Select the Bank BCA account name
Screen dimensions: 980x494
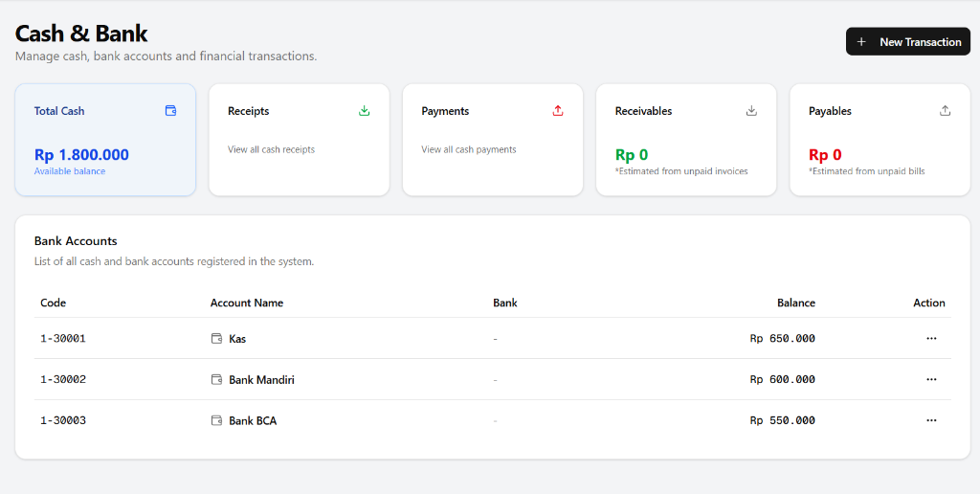(253, 421)
